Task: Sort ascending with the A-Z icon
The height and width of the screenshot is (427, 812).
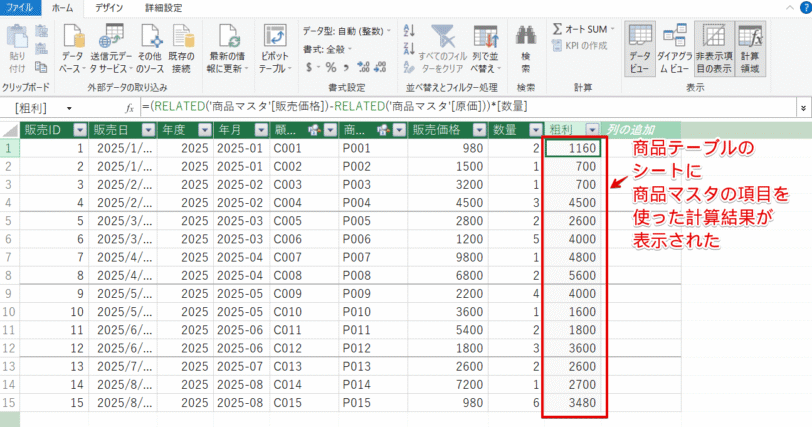Action: tap(409, 31)
